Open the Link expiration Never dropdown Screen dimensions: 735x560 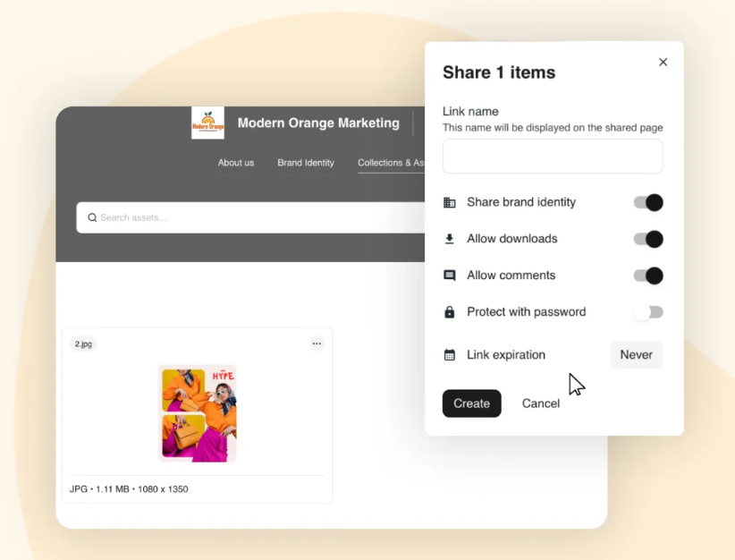pos(636,354)
